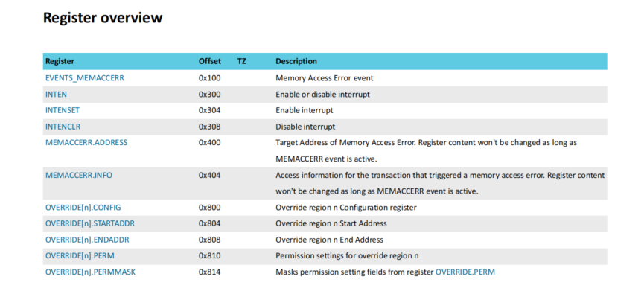Follow the INTENSET register link
644x300 pixels.
point(63,110)
